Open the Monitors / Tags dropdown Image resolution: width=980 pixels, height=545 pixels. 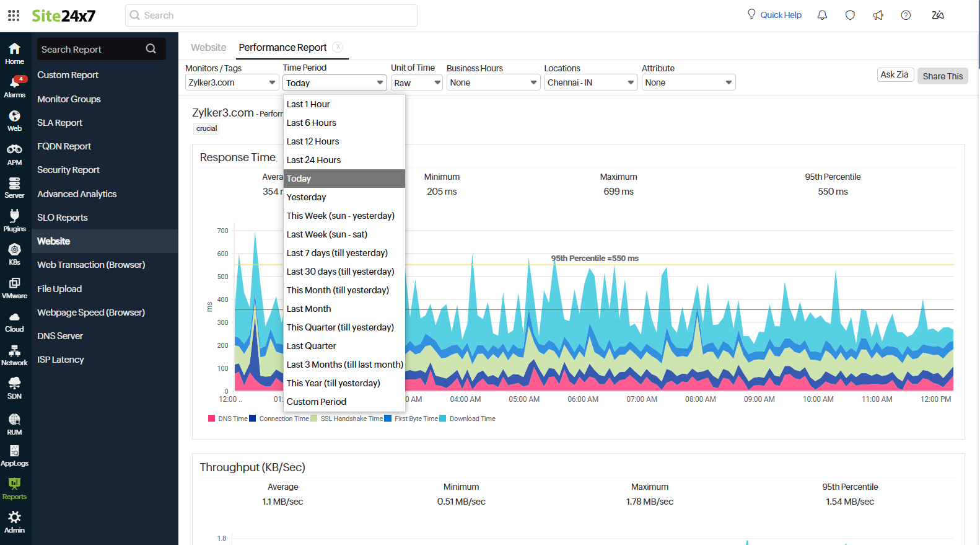[x=232, y=82]
